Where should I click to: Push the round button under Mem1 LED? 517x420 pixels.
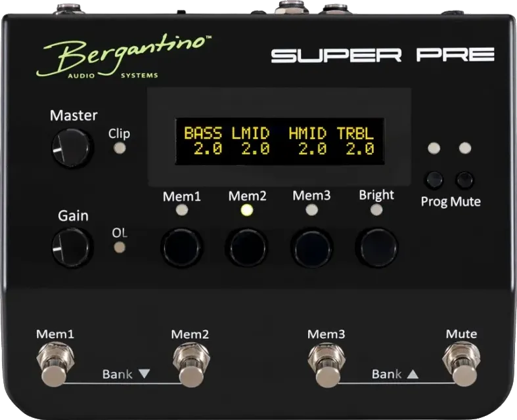point(182,247)
